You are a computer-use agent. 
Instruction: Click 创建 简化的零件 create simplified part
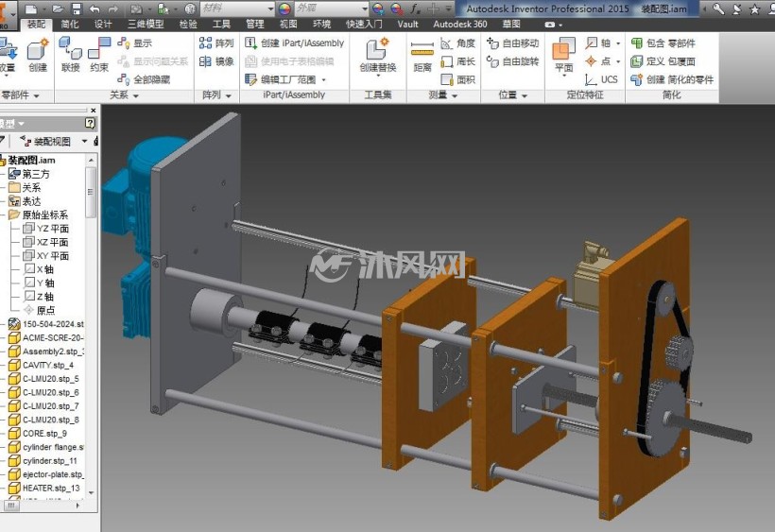click(x=672, y=79)
